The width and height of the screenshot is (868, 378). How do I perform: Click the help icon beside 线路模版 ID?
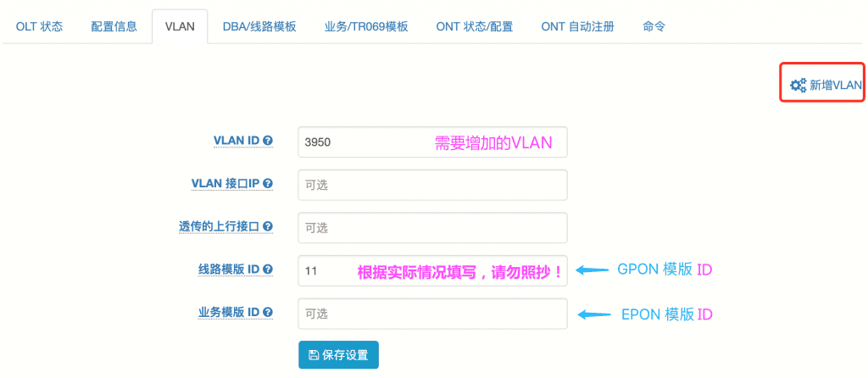[x=268, y=270]
